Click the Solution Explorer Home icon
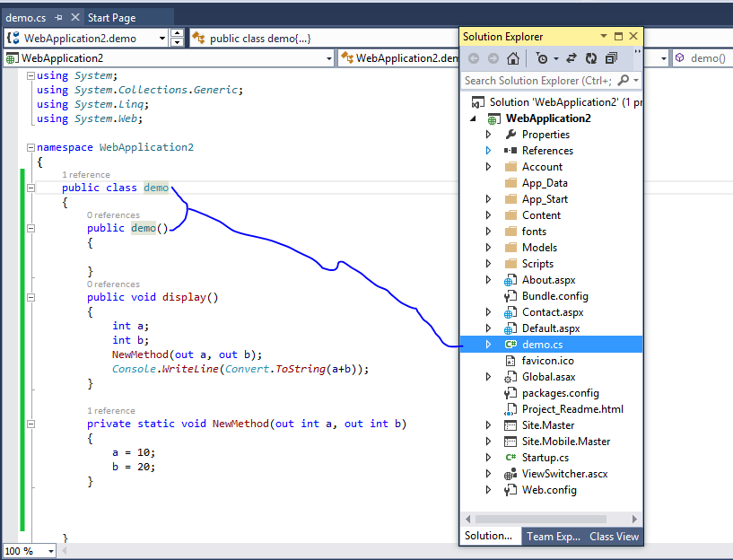 click(513, 58)
